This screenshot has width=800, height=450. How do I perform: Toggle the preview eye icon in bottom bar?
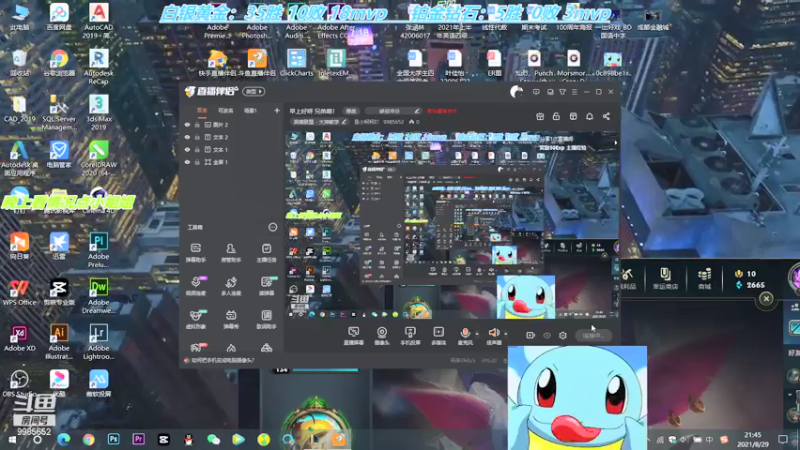tap(547, 335)
